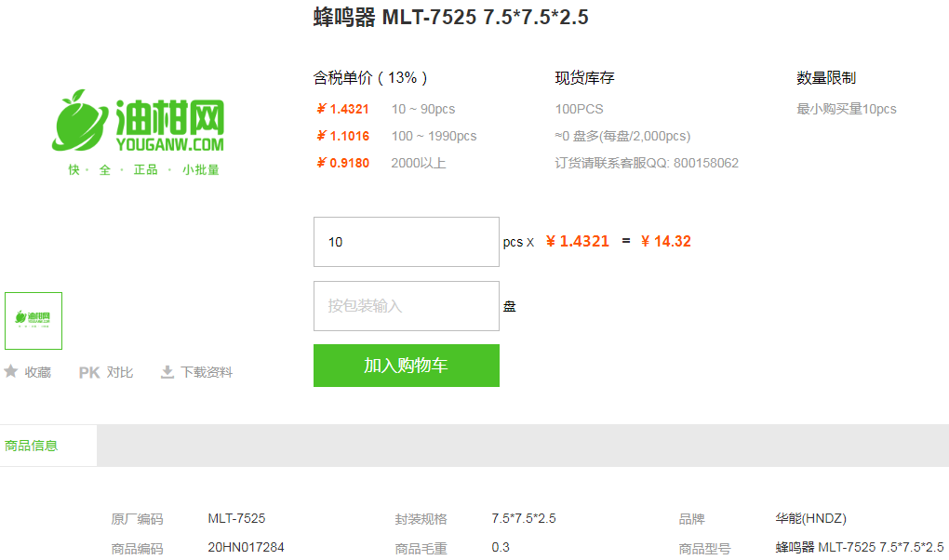Image resolution: width=949 pixels, height=560 pixels.
Task: Click the 对比 compare label
Action: point(120,372)
